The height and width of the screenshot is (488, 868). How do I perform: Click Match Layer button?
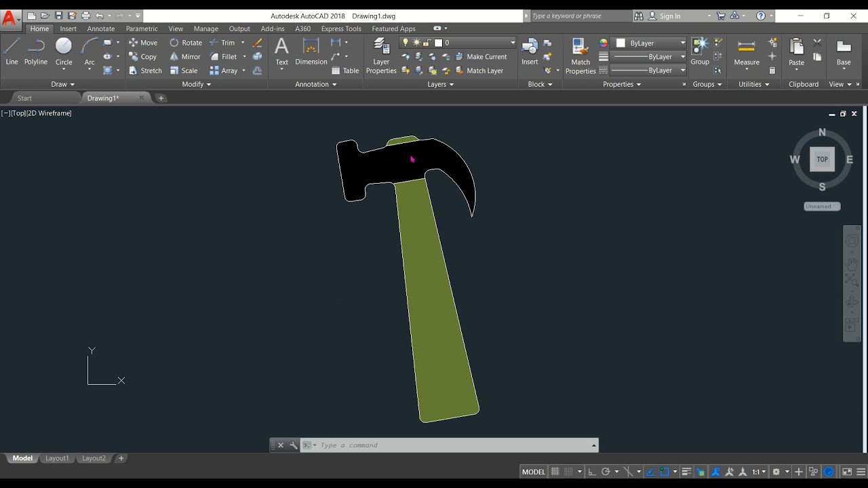pos(479,70)
